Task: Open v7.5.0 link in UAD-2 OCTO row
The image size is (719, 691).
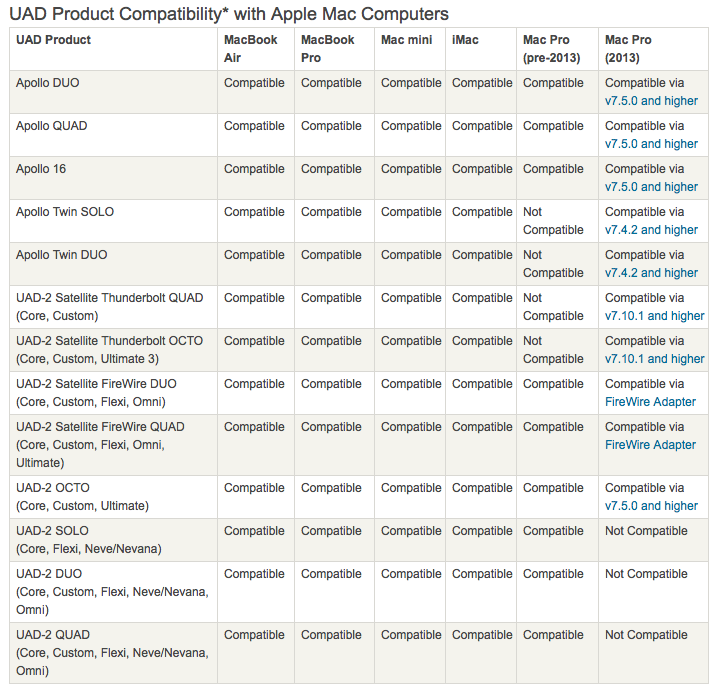Action: 651,506
